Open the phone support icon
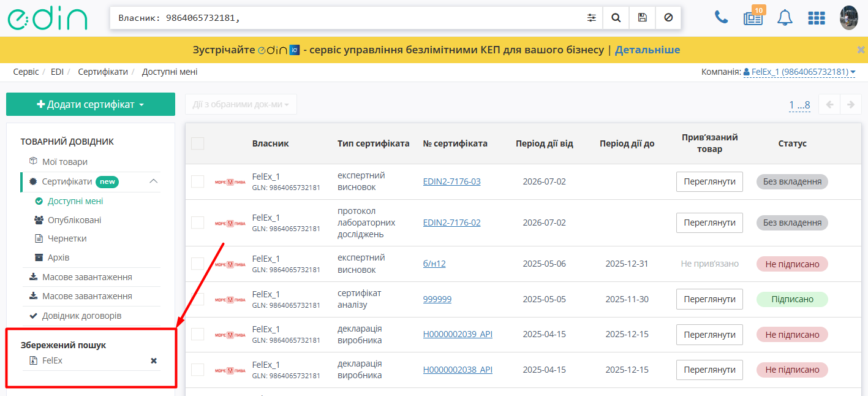Image resolution: width=868 pixels, height=396 pixels. [x=722, y=17]
